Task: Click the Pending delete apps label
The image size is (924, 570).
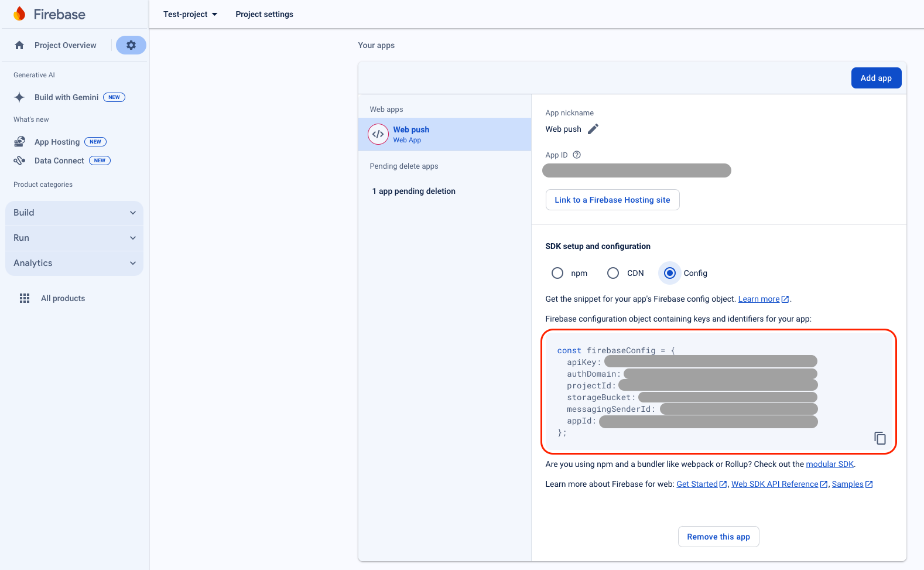Action: click(403, 166)
